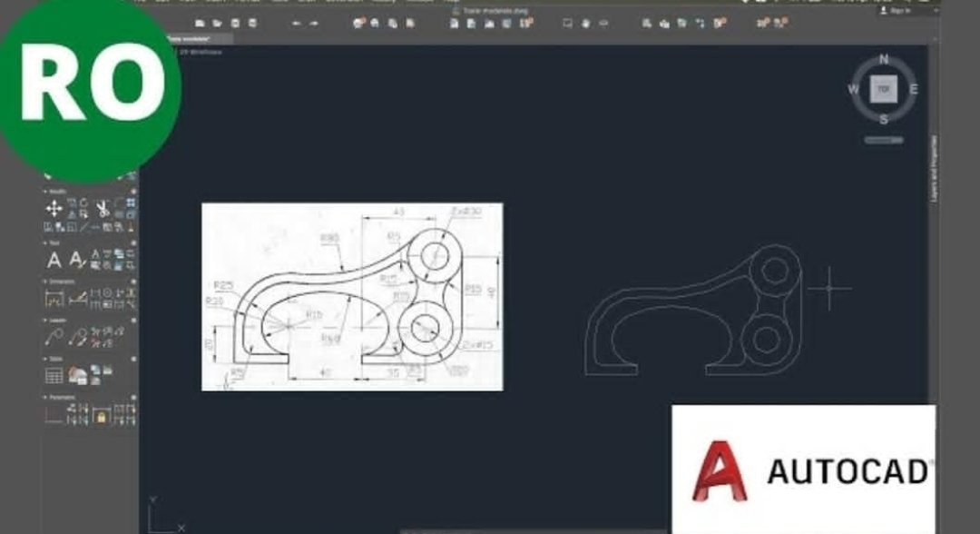Select the Move tool in the Modify panel
The image size is (980, 534).
coord(52,208)
